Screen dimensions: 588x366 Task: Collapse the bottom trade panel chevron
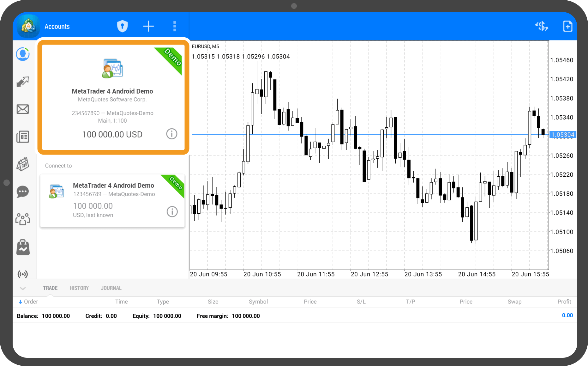(23, 288)
